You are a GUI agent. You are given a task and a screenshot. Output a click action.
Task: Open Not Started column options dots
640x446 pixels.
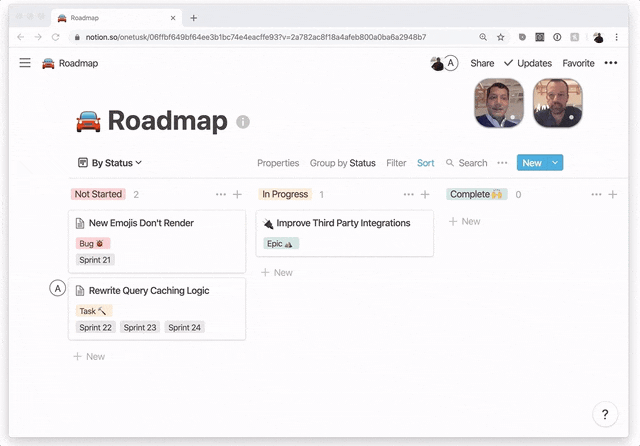[x=221, y=195]
